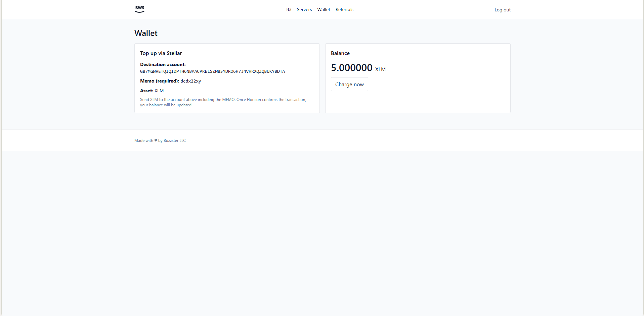644x316 pixels.
Task: Click the 5.000000 XLM balance amount
Action: pyautogui.click(x=351, y=68)
